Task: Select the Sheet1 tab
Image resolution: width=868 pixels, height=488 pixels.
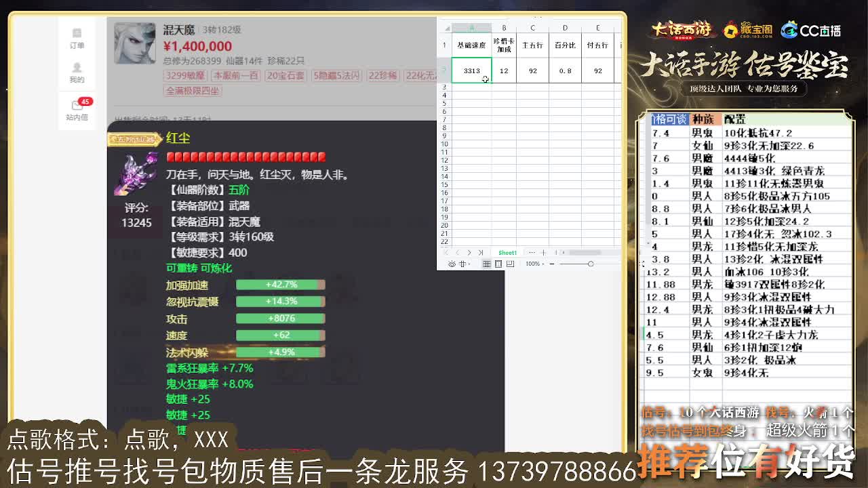Action: point(507,252)
